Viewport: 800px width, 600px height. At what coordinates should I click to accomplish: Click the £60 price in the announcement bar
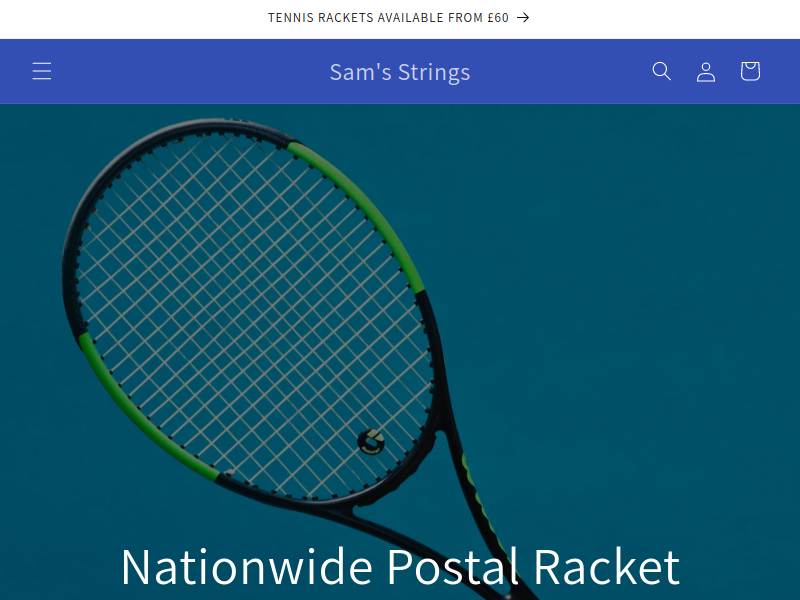498,18
